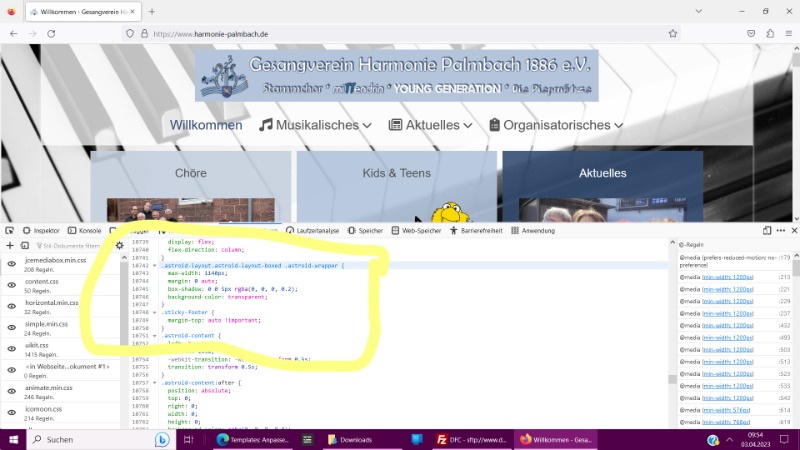Open the dark Aktuelles card heading
Viewport: 800px width, 450px height.
(x=603, y=173)
